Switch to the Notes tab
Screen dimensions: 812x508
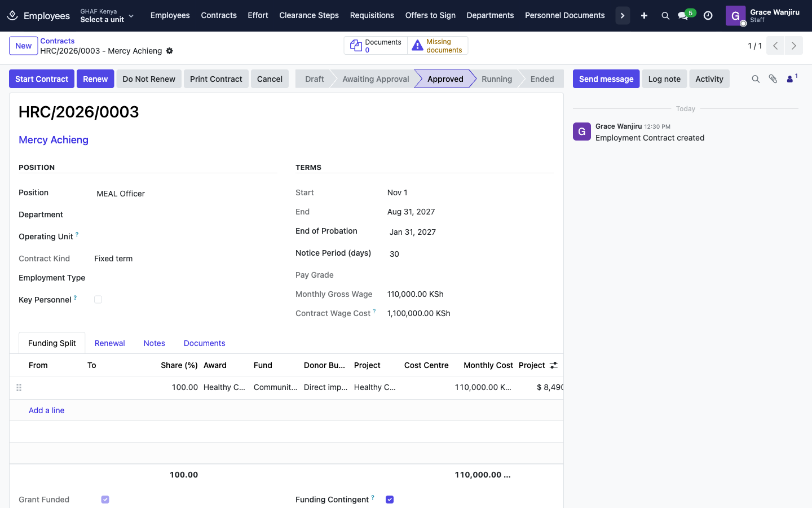[x=154, y=343]
